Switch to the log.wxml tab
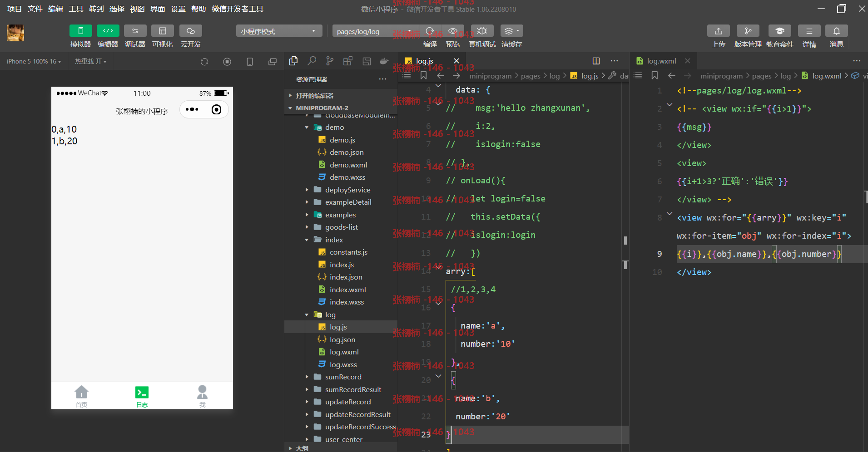Image resolution: width=868 pixels, height=452 pixels. click(x=661, y=61)
